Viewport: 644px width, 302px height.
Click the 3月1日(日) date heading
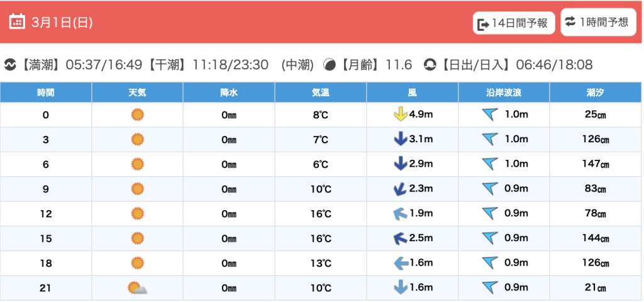(x=62, y=23)
